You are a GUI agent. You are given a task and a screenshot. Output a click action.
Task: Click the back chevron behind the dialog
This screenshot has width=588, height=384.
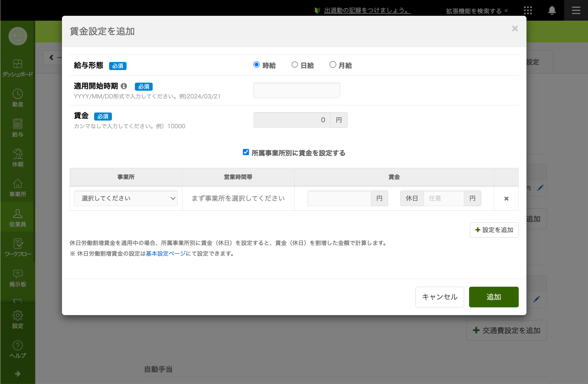point(51,57)
